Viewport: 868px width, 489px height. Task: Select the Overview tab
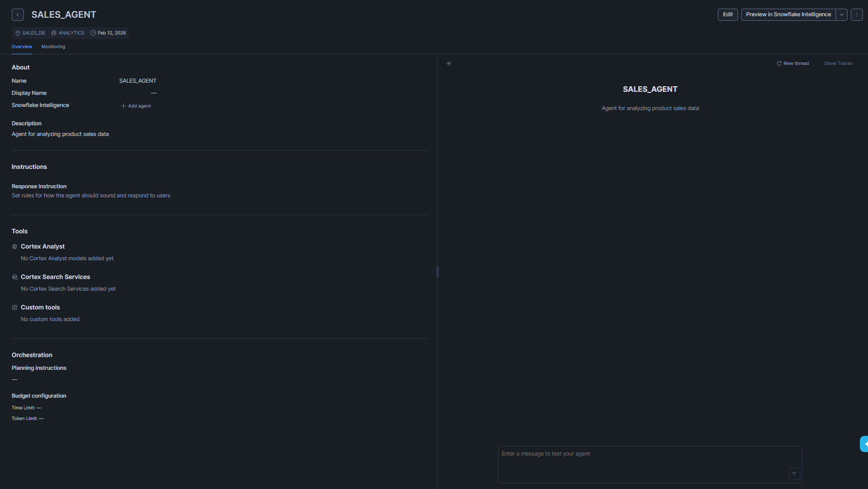pos(22,46)
